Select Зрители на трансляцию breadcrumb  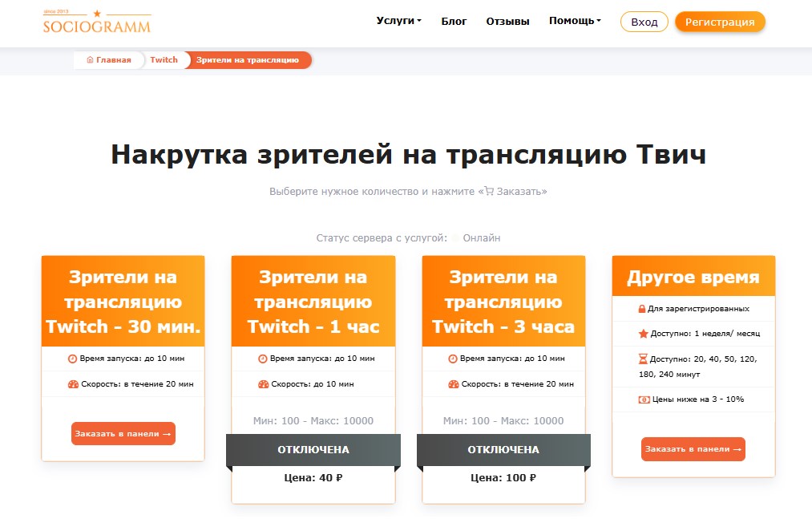click(x=248, y=59)
